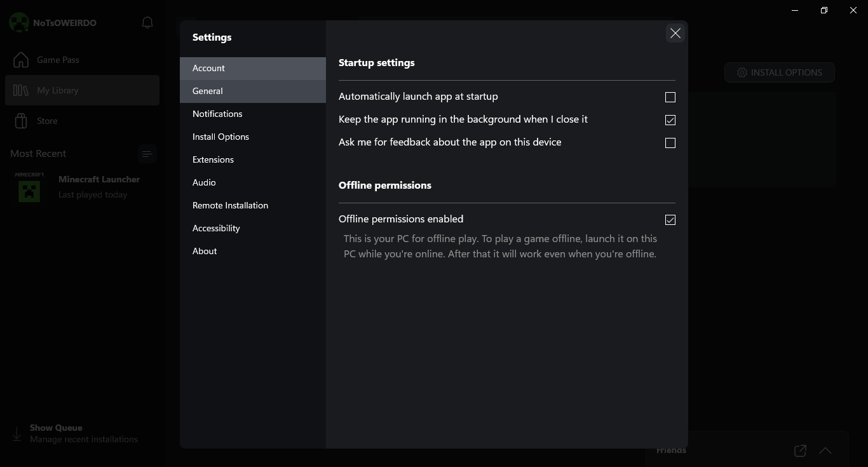Close the Settings dialog

675,34
